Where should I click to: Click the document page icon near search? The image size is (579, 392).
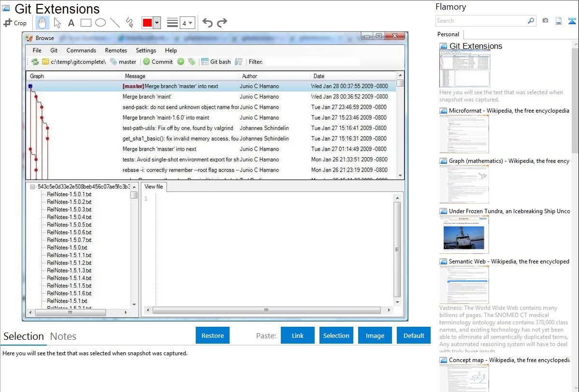click(559, 21)
